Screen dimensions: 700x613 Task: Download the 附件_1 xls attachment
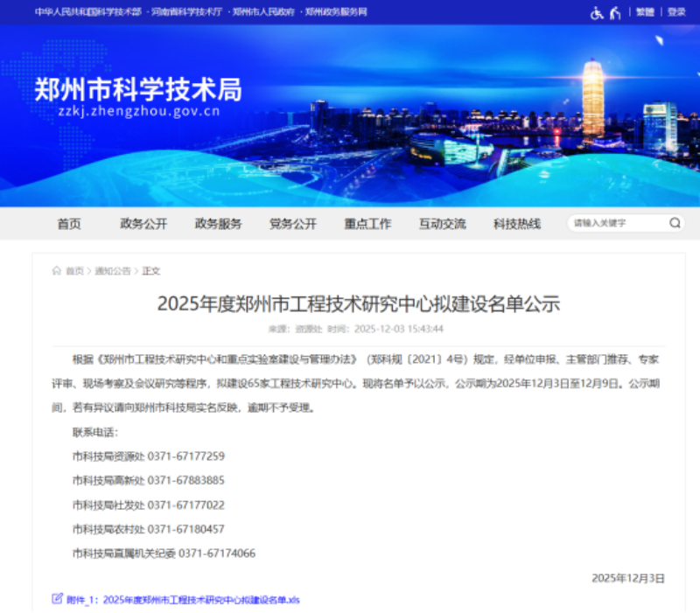[x=200, y=600]
